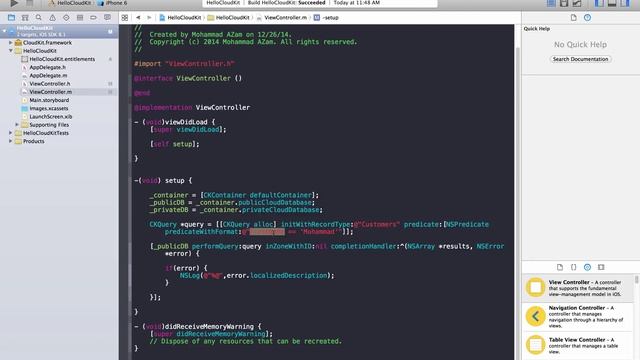Open related items grid menu
Screen dimensions: 640x360
pyautogui.click(x=125, y=18)
